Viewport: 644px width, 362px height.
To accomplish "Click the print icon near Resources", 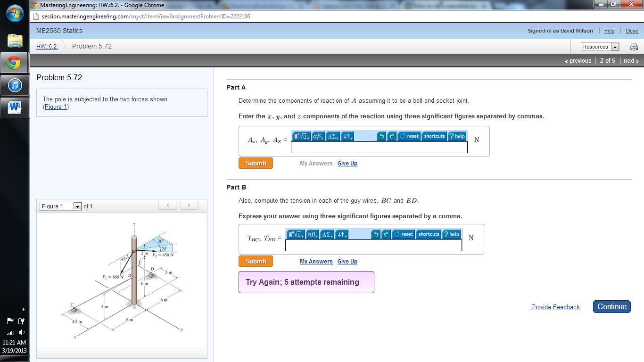I will [634, 47].
